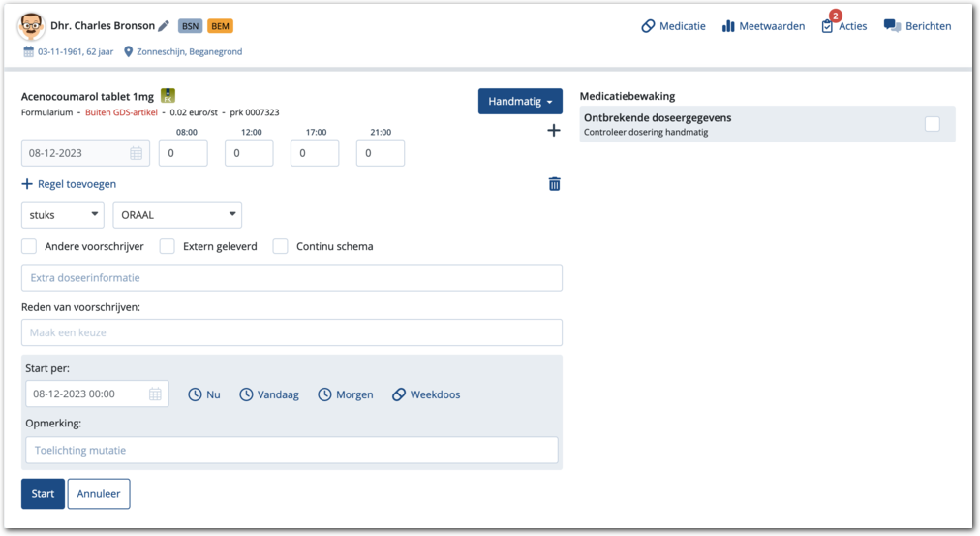
Task: Tick the Extern geleverd checkbox
Action: coord(168,246)
